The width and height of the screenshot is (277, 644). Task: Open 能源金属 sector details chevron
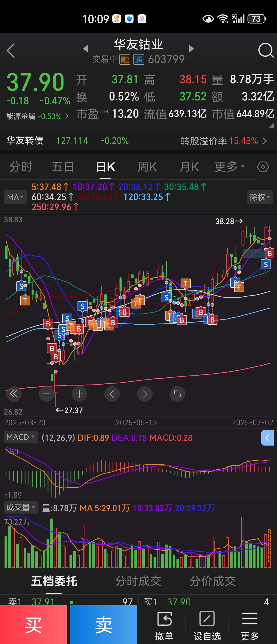point(66,116)
